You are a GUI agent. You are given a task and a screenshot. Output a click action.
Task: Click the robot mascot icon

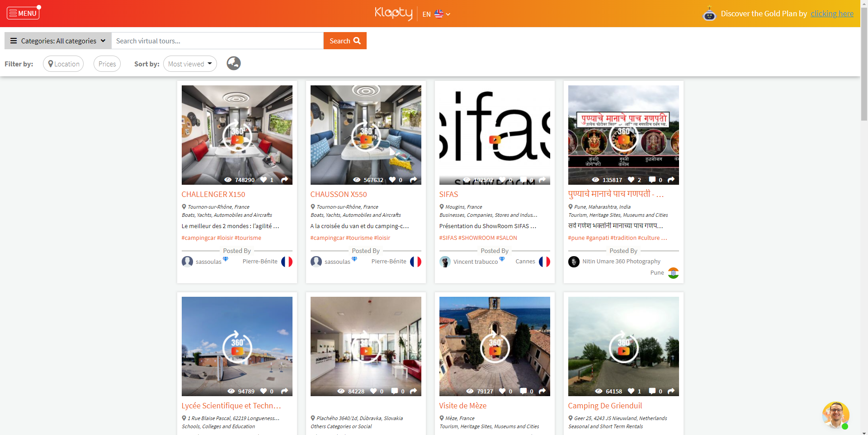(709, 14)
